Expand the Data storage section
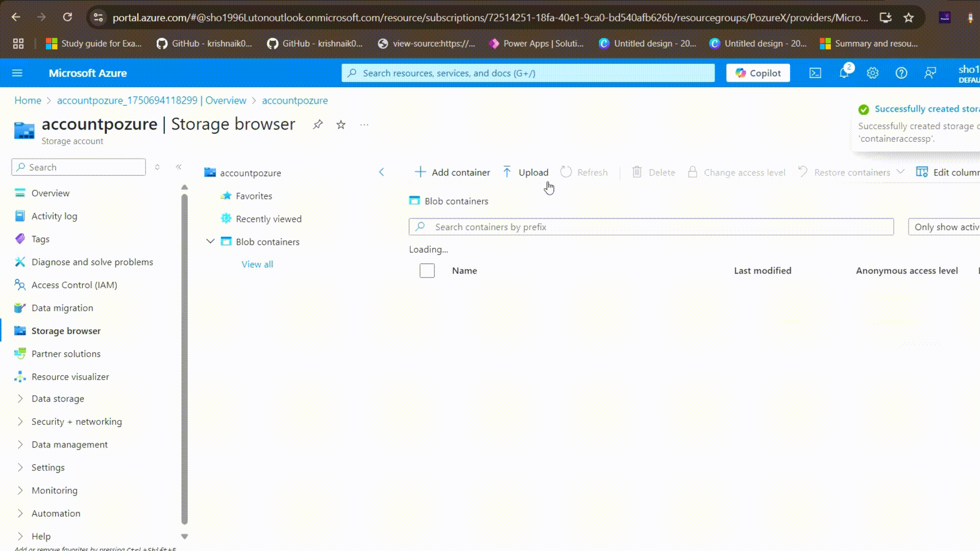The image size is (980, 551). [x=20, y=398]
